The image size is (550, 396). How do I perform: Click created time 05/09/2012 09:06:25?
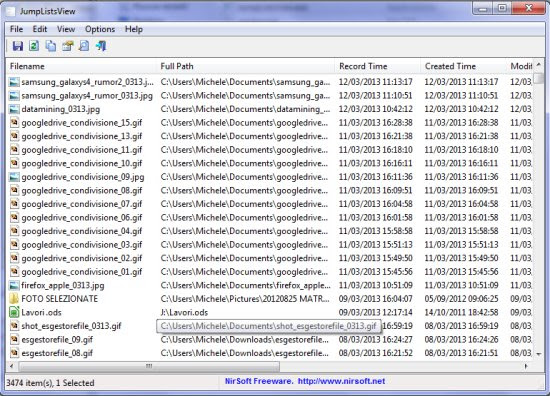pos(461,299)
